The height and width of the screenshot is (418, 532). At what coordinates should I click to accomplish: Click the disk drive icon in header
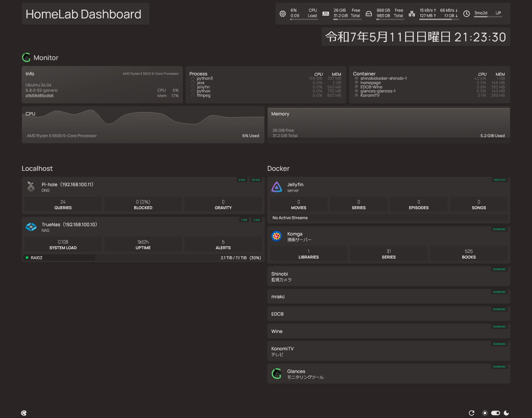click(x=369, y=14)
